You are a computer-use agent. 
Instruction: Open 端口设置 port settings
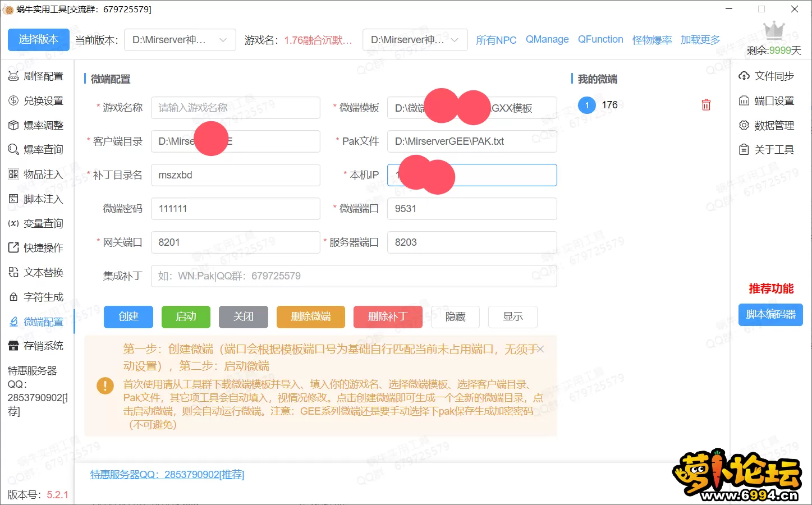tap(767, 101)
